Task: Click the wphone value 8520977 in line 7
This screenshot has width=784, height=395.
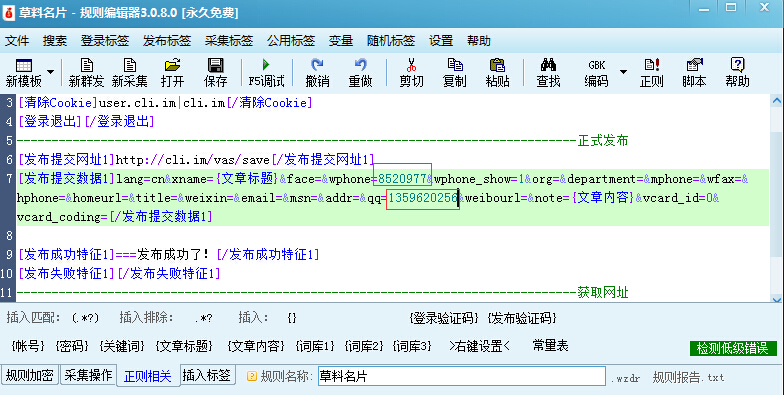Action: (402, 178)
